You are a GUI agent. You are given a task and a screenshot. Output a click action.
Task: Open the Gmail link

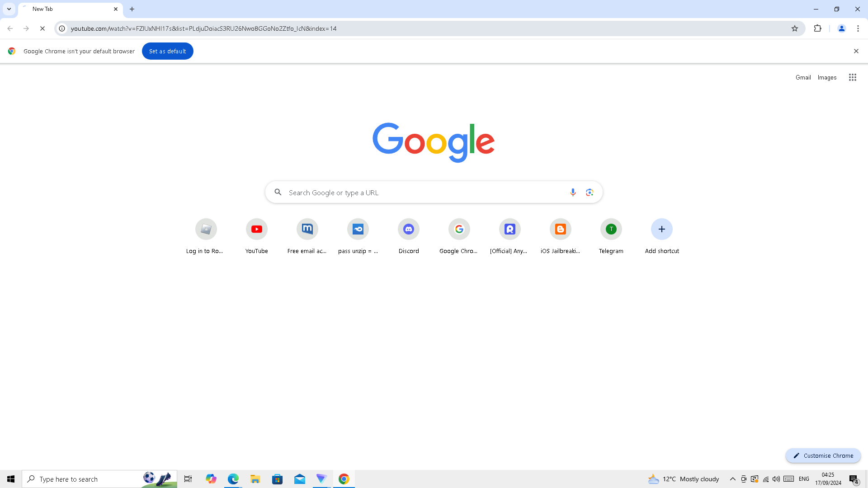pos(803,77)
